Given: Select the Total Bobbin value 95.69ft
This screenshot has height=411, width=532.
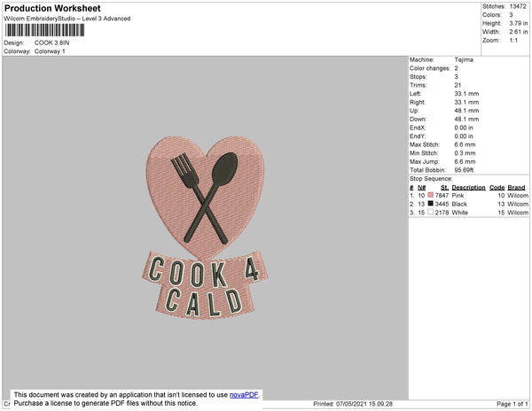Looking at the screenshot, I should tap(464, 170).
